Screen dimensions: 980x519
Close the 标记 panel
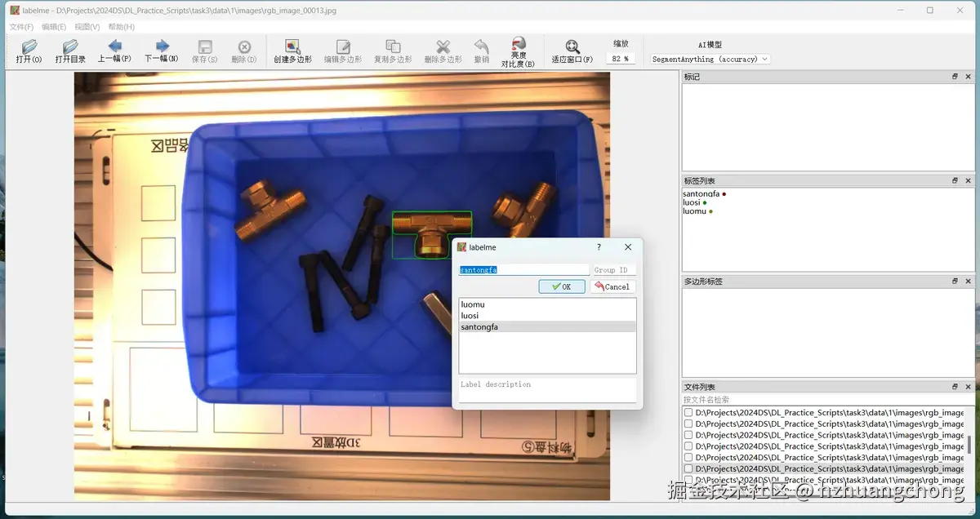(969, 77)
